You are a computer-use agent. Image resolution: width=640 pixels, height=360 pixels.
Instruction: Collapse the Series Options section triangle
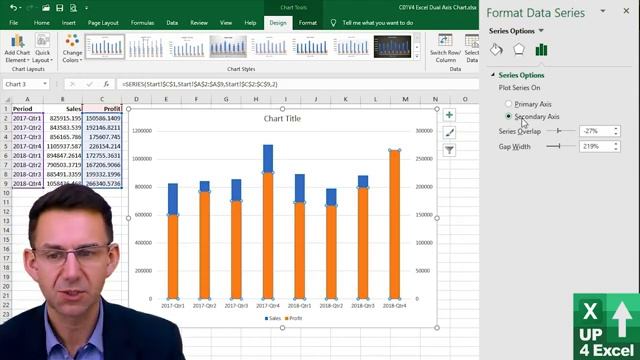tap(493, 75)
